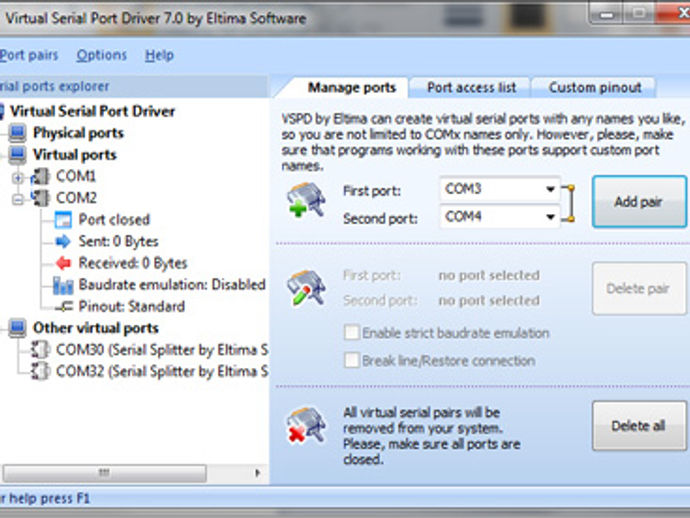Click the Pinout Standard connector icon
Screen dimensions: 690x518
click(65, 306)
